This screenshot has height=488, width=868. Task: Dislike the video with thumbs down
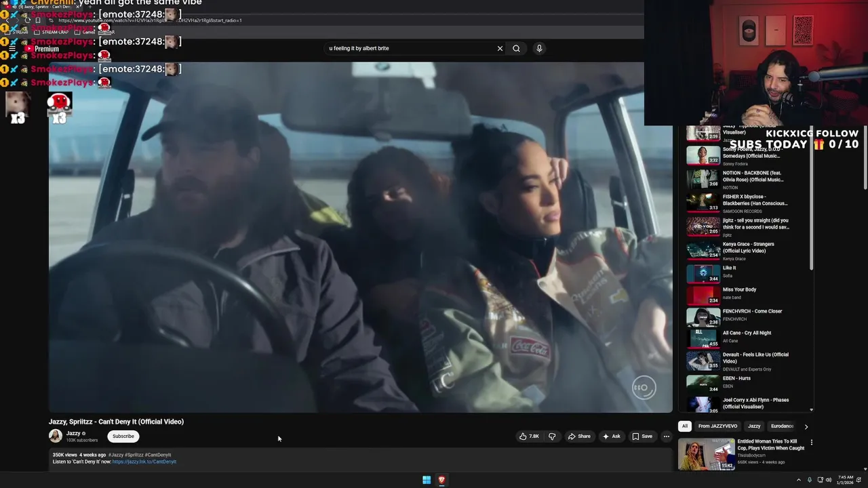(x=552, y=436)
